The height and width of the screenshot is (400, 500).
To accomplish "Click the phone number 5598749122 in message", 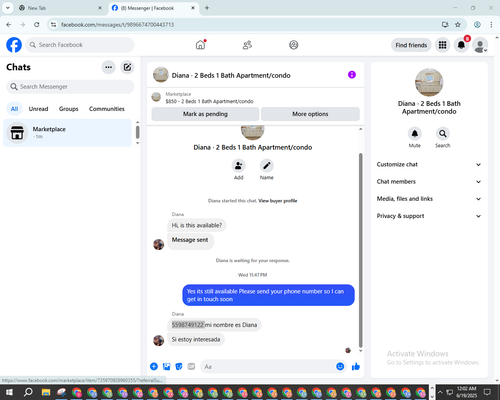I will (188, 325).
